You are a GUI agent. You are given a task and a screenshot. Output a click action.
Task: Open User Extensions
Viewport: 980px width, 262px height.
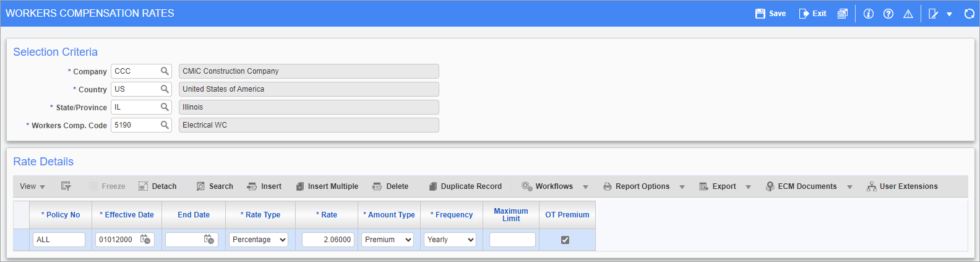point(902,186)
